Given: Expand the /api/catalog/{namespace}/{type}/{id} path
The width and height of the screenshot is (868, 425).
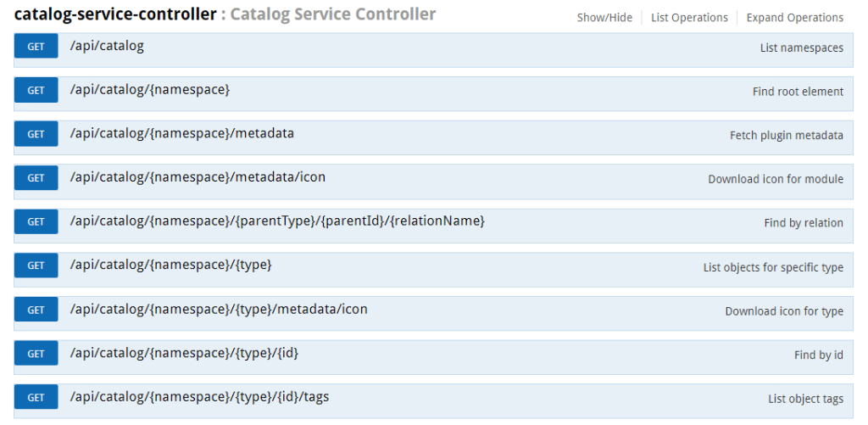Looking at the screenshot, I should tap(183, 353).
